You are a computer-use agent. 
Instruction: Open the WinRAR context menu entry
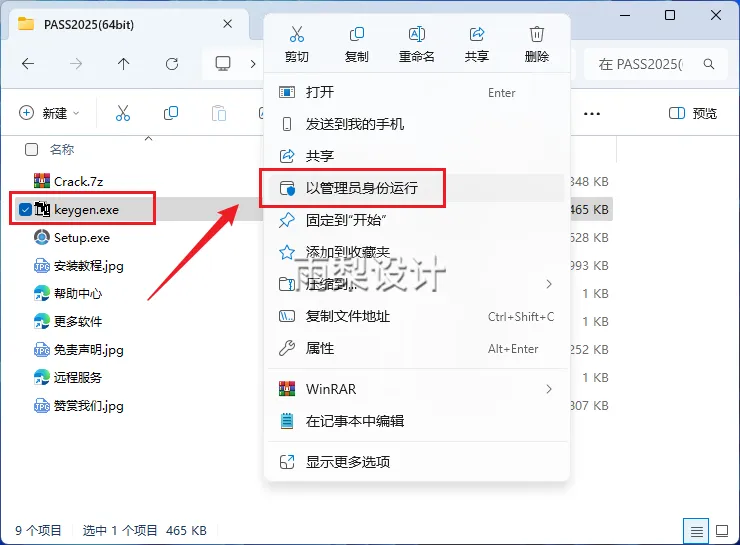click(x=417, y=389)
